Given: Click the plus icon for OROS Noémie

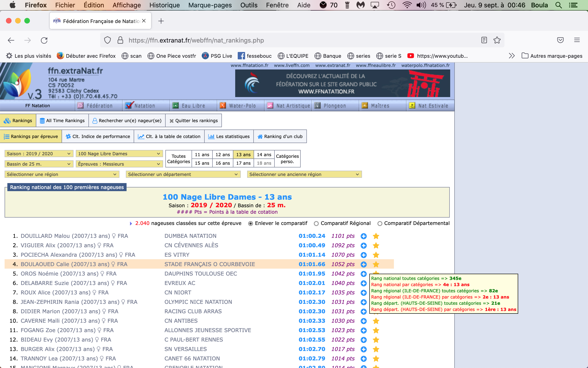Looking at the screenshot, I should (364, 274).
